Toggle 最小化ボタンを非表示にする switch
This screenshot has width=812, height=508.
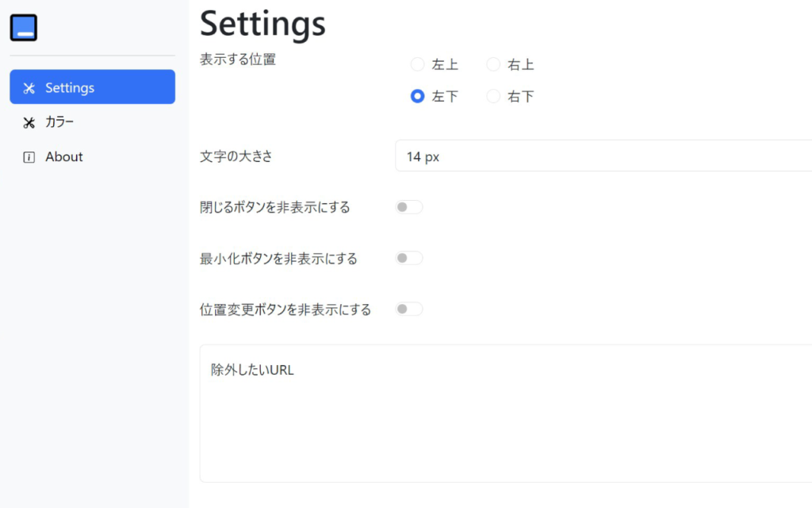[409, 258]
